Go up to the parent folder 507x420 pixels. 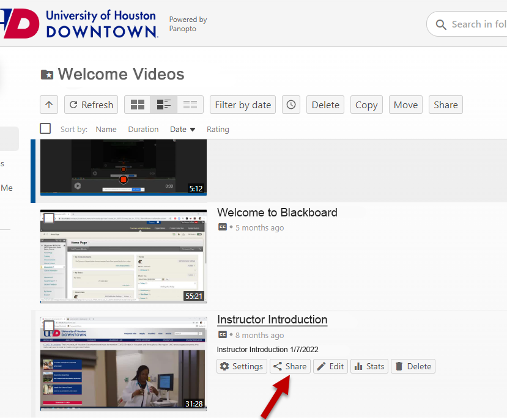click(49, 105)
